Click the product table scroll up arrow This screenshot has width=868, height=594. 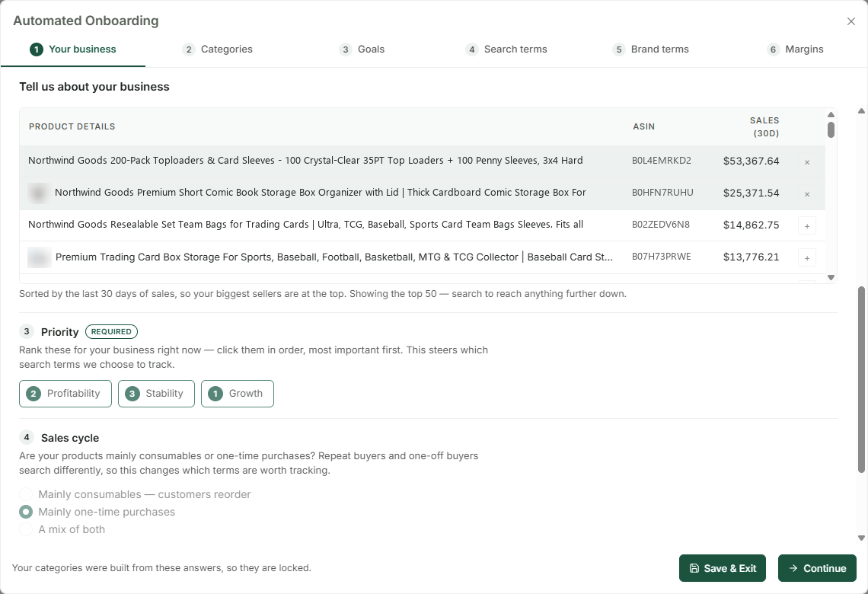click(831, 114)
